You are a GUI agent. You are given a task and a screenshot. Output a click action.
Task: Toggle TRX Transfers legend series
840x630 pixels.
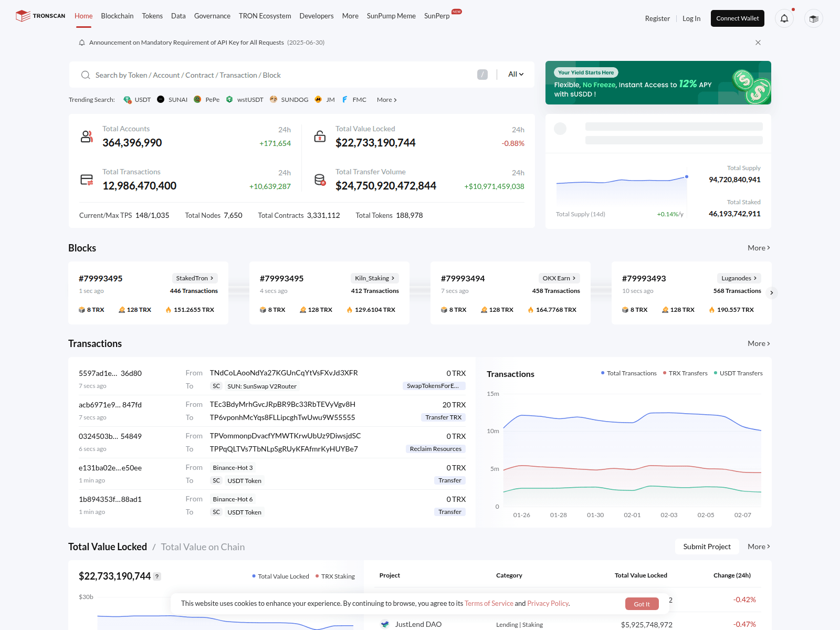[x=685, y=373]
